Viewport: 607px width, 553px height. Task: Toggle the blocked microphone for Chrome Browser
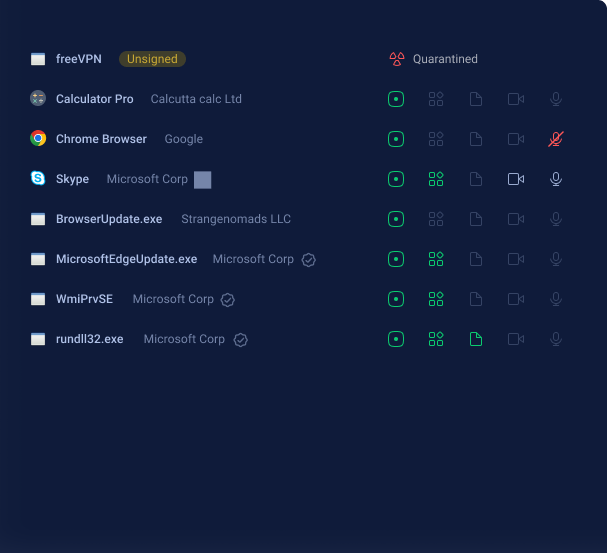(556, 139)
